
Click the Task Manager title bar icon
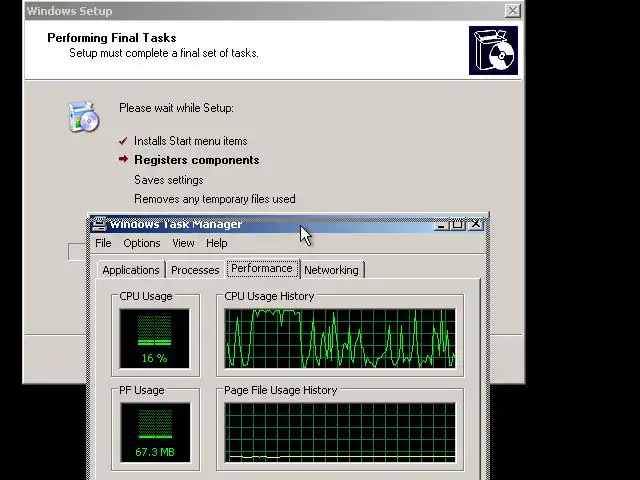click(x=99, y=224)
